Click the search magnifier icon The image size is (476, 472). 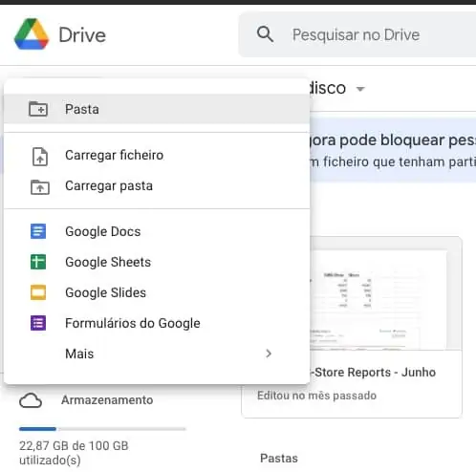tap(265, 34)
